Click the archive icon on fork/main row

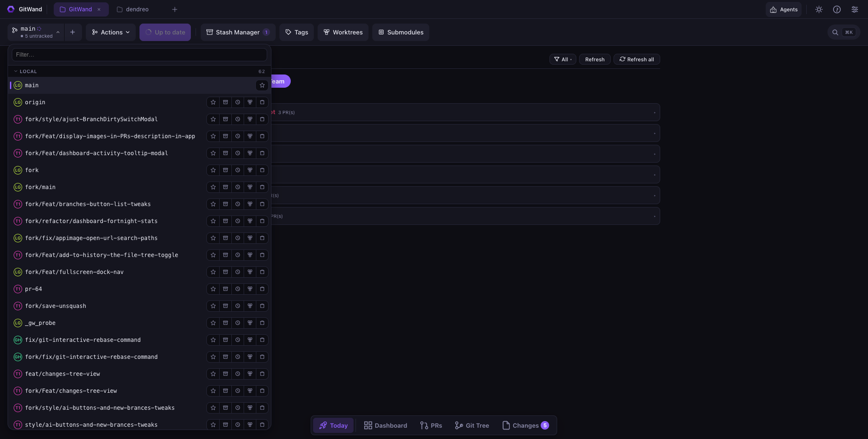[225, 187]
